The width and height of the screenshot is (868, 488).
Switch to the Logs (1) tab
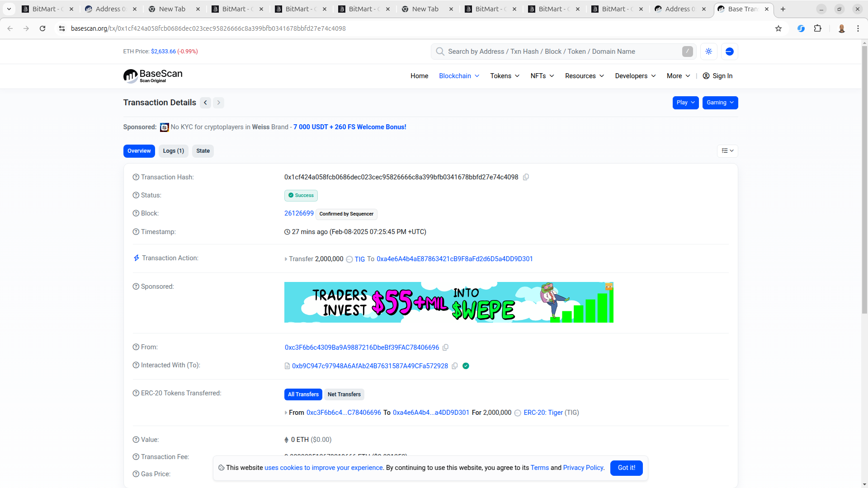click(174, 151)
